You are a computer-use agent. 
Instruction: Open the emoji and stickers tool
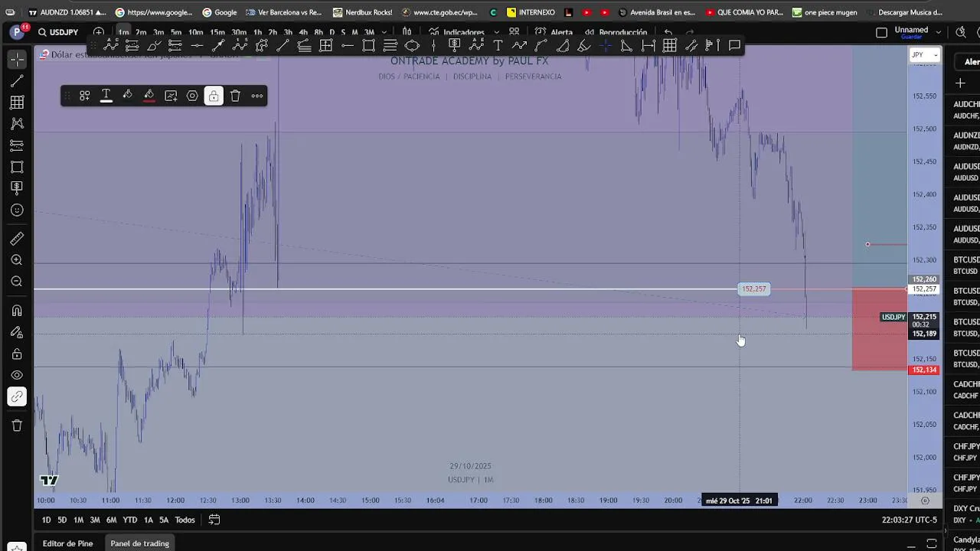click(x=17, y=210)
